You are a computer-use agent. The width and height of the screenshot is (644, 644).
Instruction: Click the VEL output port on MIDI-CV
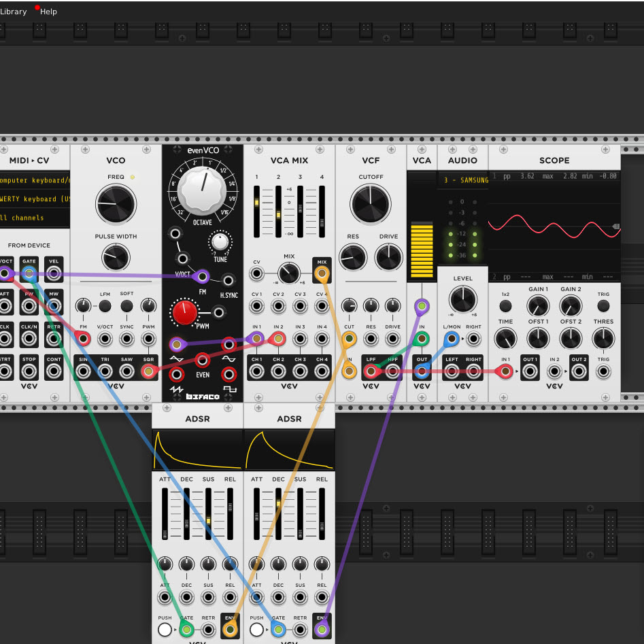pyautogui.click(x=53, y=273)
